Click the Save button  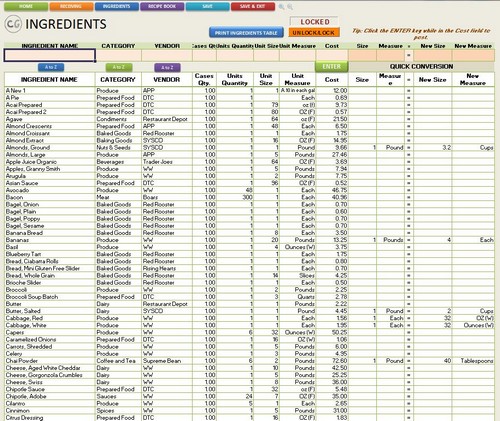click(207, 6)
